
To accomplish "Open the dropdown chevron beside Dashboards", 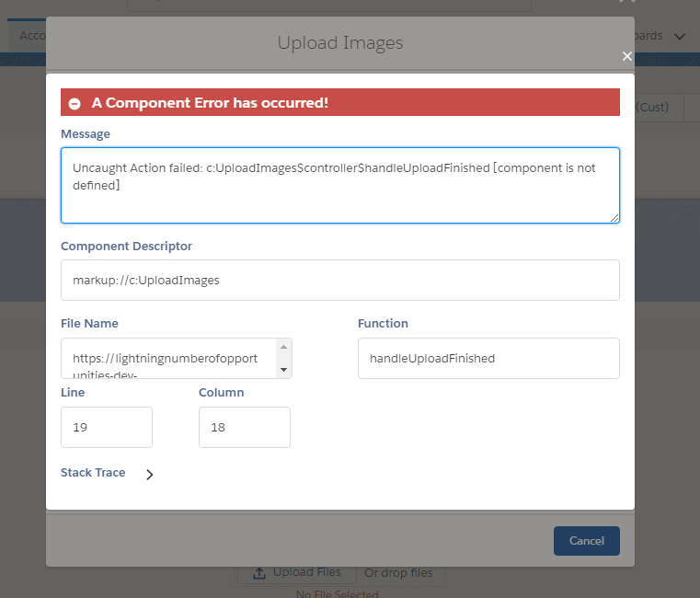I will (680, 37).
